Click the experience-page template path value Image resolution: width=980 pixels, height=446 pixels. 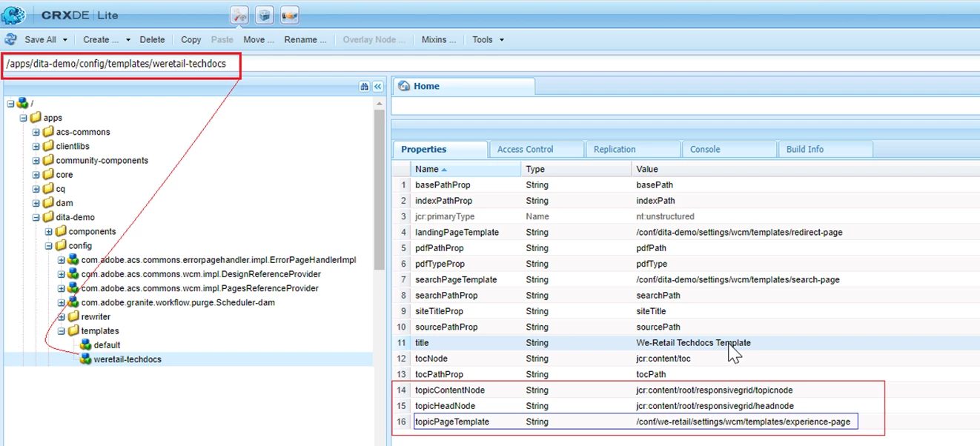tap(745, 422)
